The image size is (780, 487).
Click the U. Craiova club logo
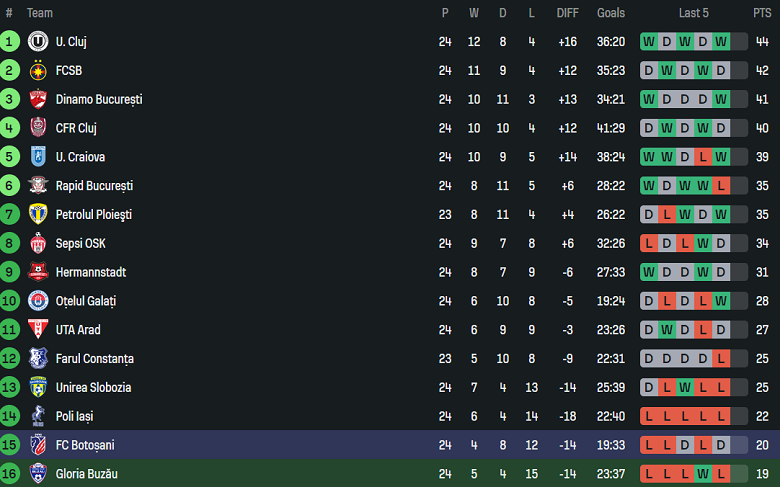(38, 157)
